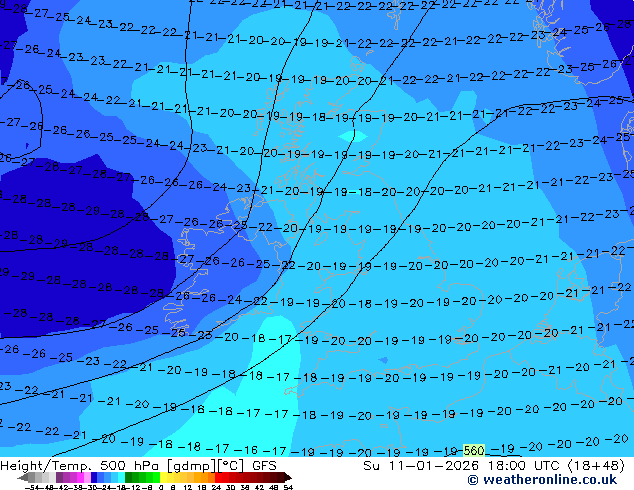Click the dark brown right arrow end of legend
Screen dimensions: 634x490
coord(288,477)
